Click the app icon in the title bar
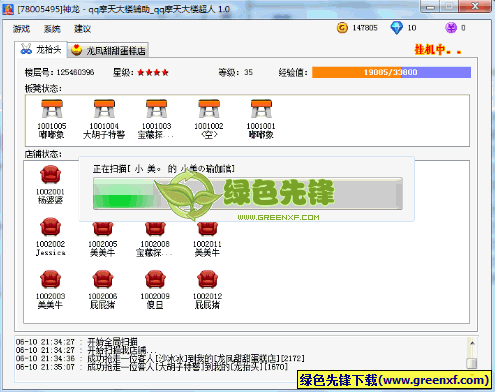Image resolution: width=495 pixels, height=392 pixels. (8, 9)
